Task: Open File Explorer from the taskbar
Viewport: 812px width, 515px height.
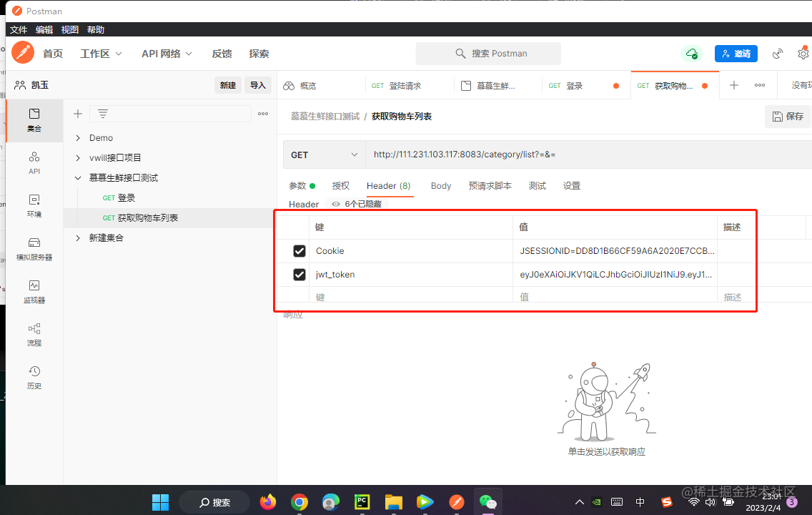Action: [394, 502]
